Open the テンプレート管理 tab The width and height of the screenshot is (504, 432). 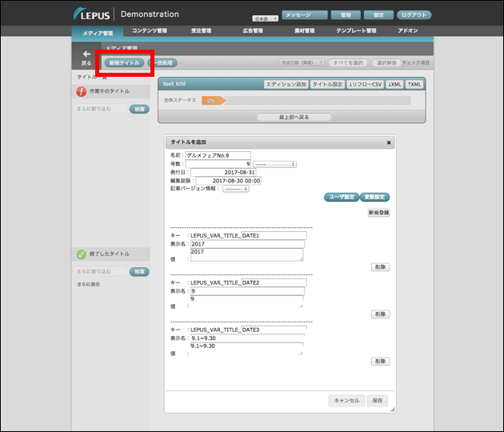pos(356,31)
